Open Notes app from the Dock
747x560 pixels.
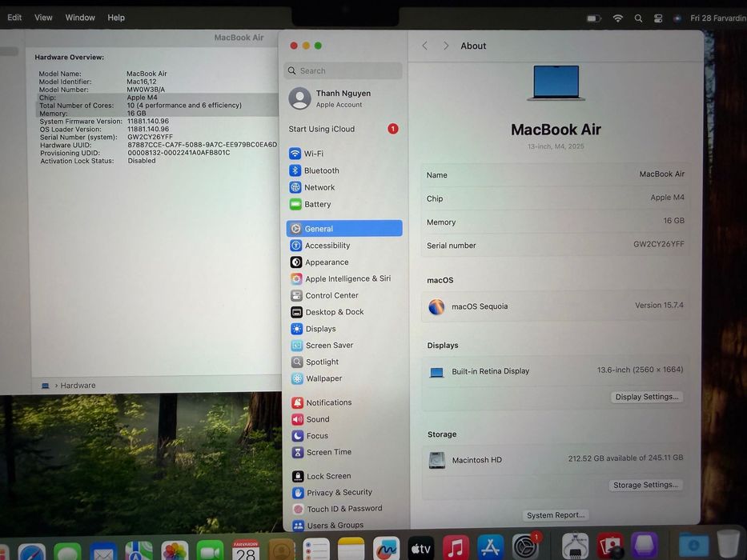coord(351,549)
